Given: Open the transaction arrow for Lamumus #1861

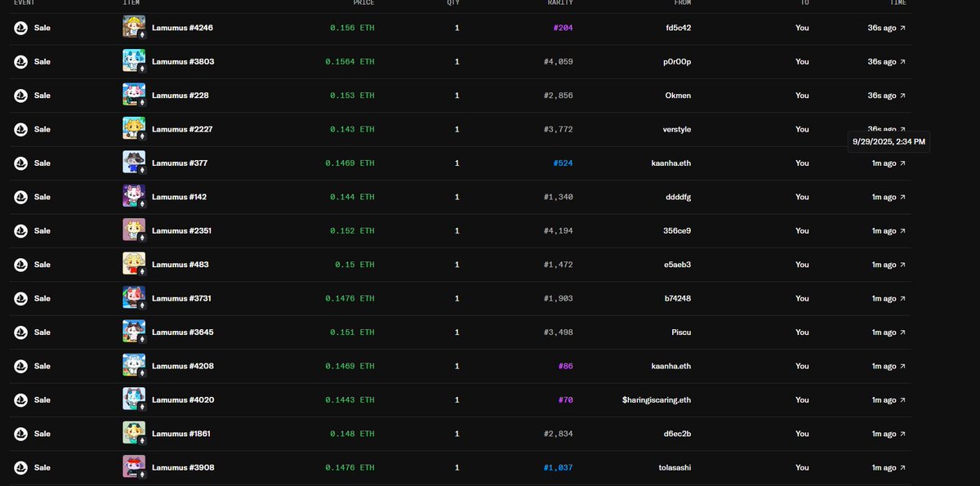Looking at the screenshot, I should tap(902, 434).
